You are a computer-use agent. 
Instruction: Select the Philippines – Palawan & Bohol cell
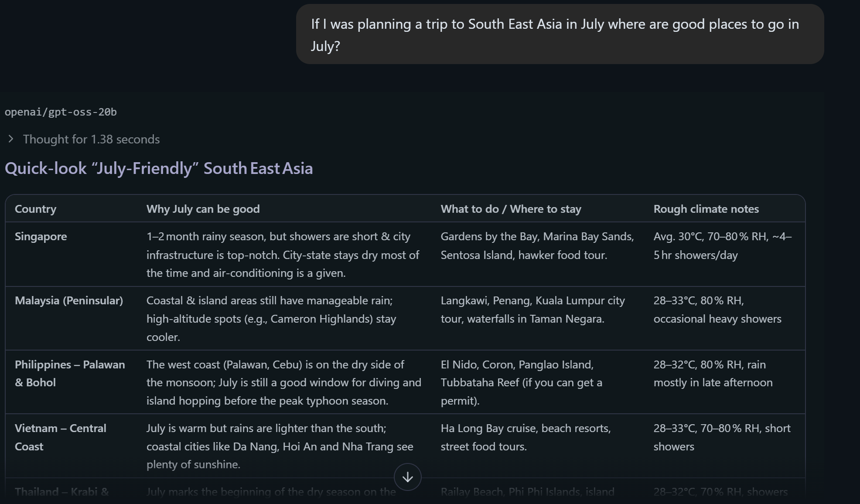(70, 373)
